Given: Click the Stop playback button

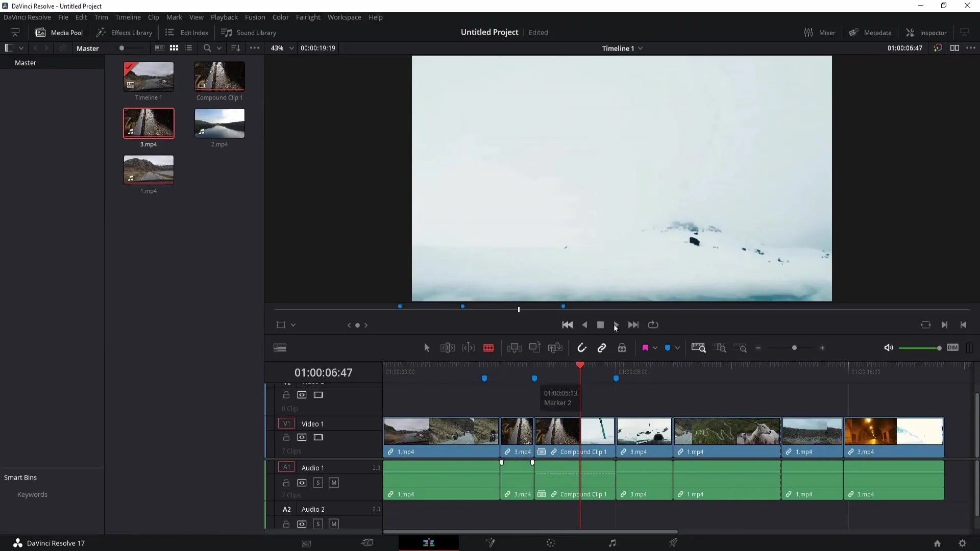Looking at the screenshot, I should (x=600, y=325).
